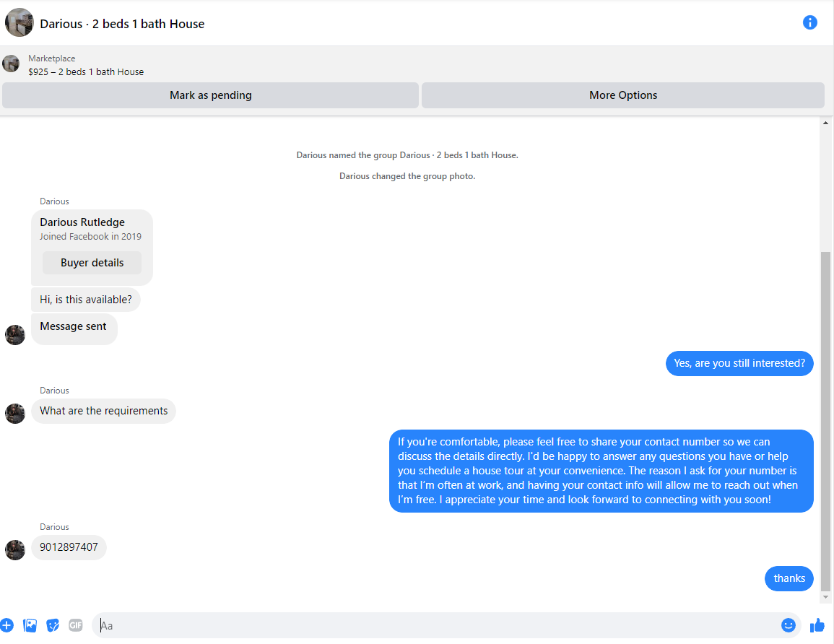Click the scrollbar down arrow
This screenshot has height=644, width=834.
[825, 596]
